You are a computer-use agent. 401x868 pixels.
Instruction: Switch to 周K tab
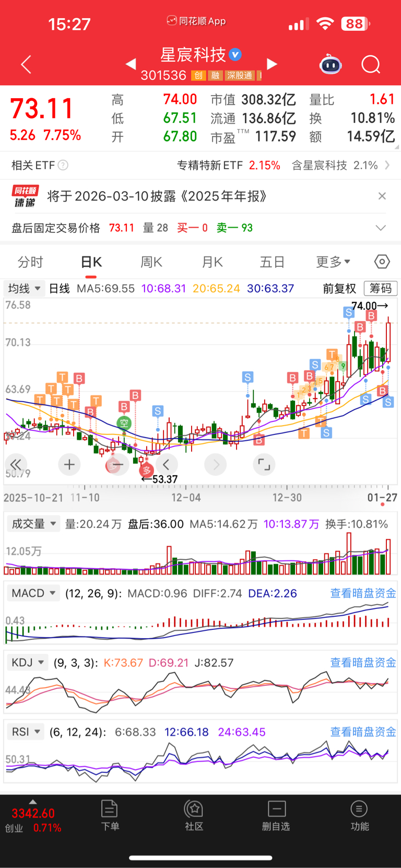tap(151, 262)
